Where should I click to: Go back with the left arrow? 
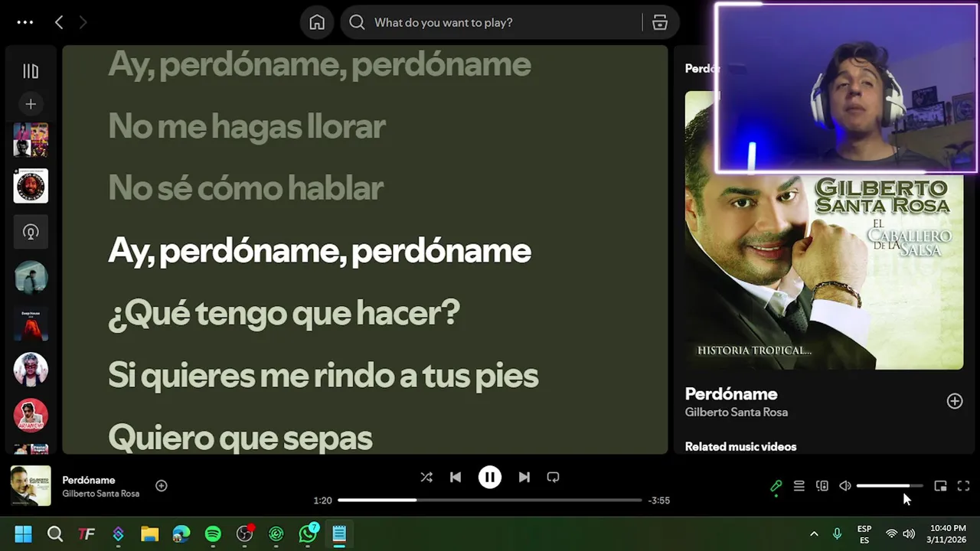click(59, 22)
